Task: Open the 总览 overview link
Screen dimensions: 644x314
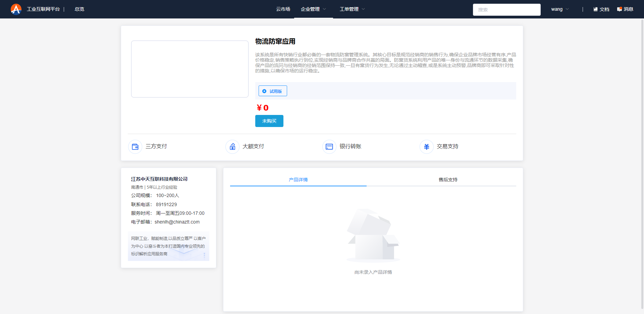Action: (79, 9)
